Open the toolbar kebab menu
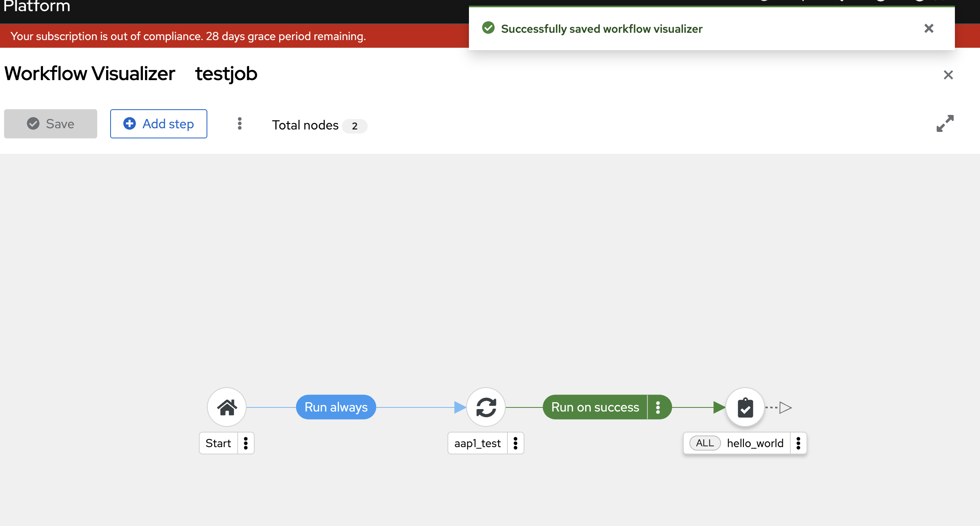Viewport: 980px width, 526px height. 240,123
